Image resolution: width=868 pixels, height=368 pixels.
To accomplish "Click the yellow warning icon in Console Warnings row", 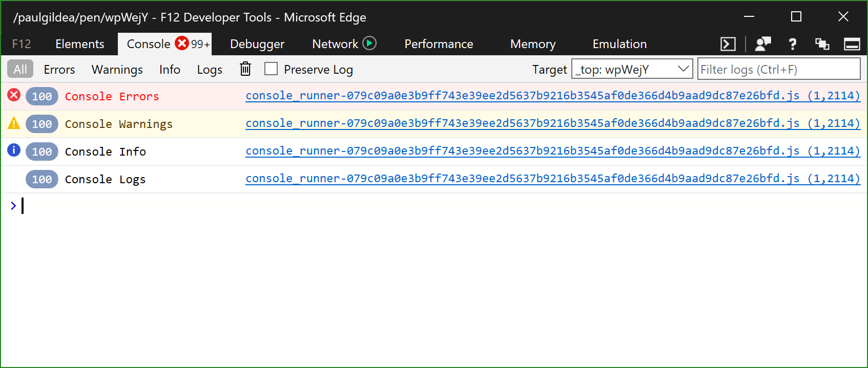I will click(x=14, y=123).
